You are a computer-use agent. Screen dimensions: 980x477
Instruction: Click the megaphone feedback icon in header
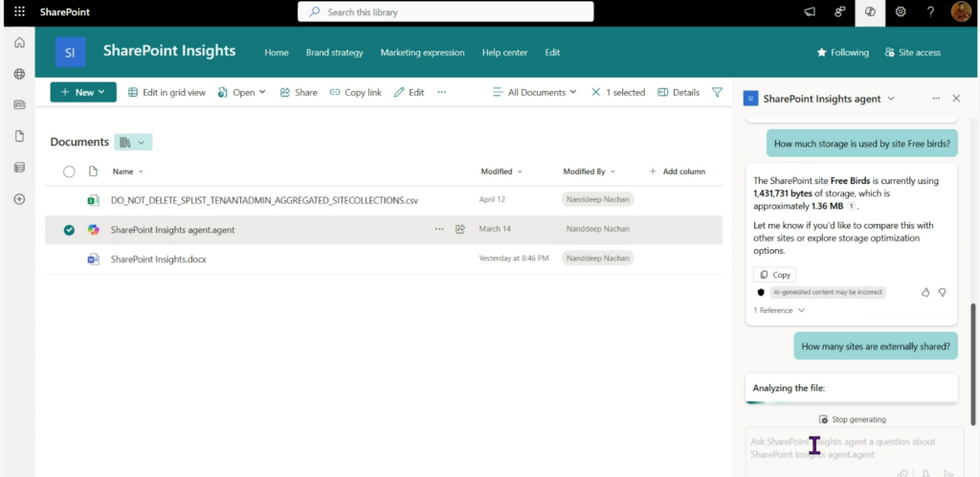(x=810, y=11)
